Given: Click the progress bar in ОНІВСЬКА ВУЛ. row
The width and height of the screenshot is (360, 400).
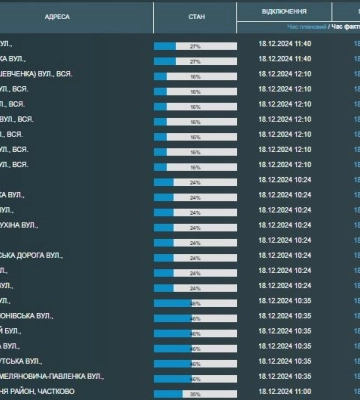Looking at the screenshot, I should click(195, 318).
